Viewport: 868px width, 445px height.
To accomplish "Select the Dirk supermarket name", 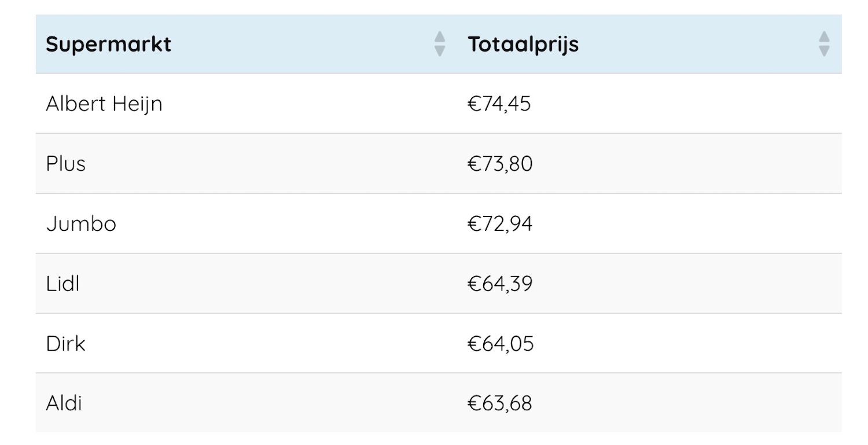I will point(65,344).
